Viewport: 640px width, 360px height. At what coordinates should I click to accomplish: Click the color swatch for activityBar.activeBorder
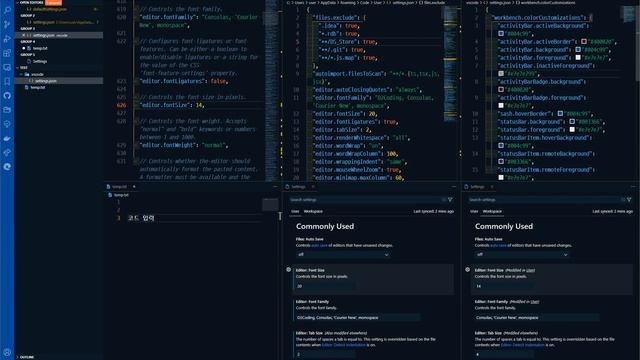[x=584, y=42]
